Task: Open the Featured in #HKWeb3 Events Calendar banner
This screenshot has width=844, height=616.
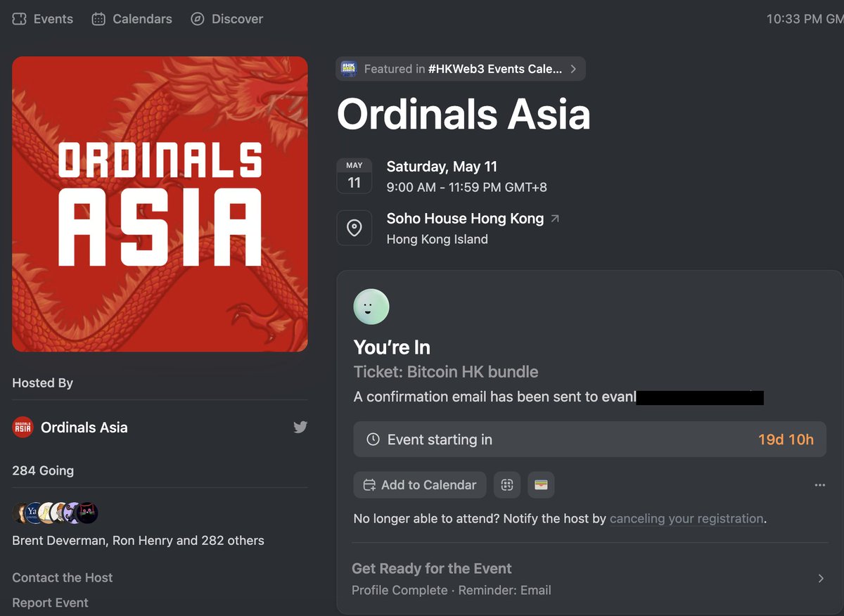Action: tap(461, 69)
